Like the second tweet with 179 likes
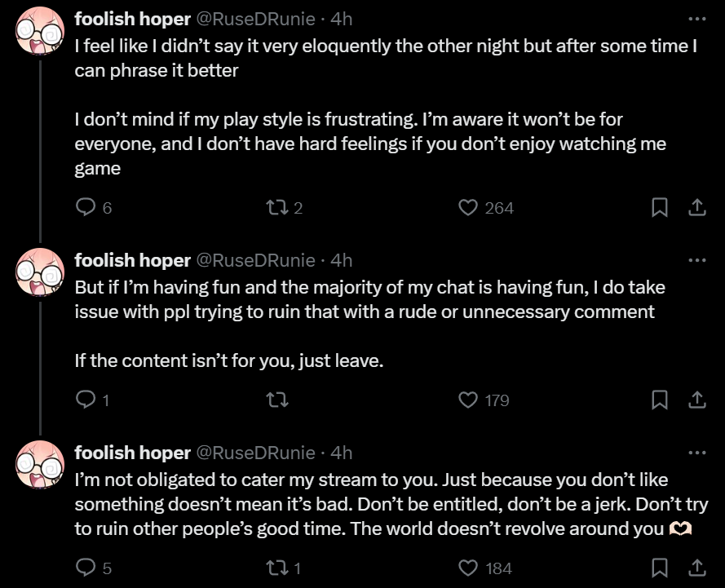 (x=468, y=400)
